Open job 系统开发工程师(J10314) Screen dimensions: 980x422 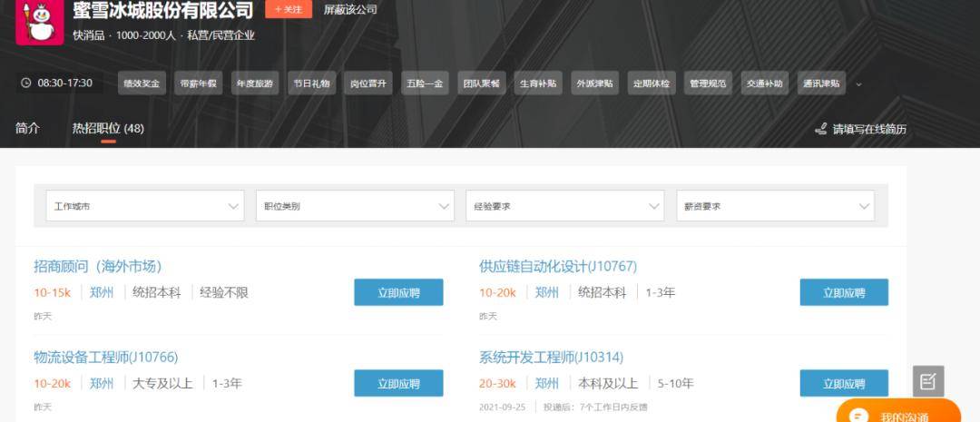[x=552, y=357]
